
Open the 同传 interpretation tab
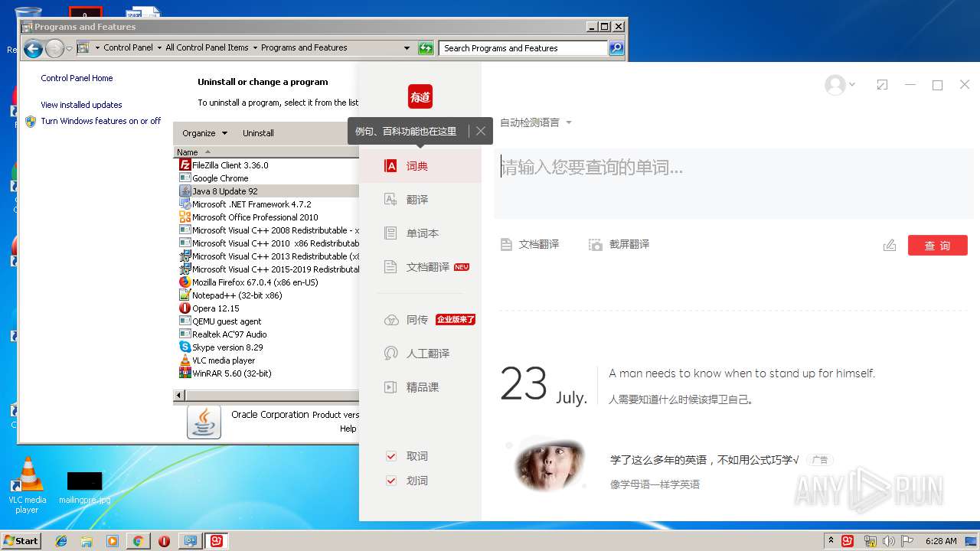coord(420,320)
